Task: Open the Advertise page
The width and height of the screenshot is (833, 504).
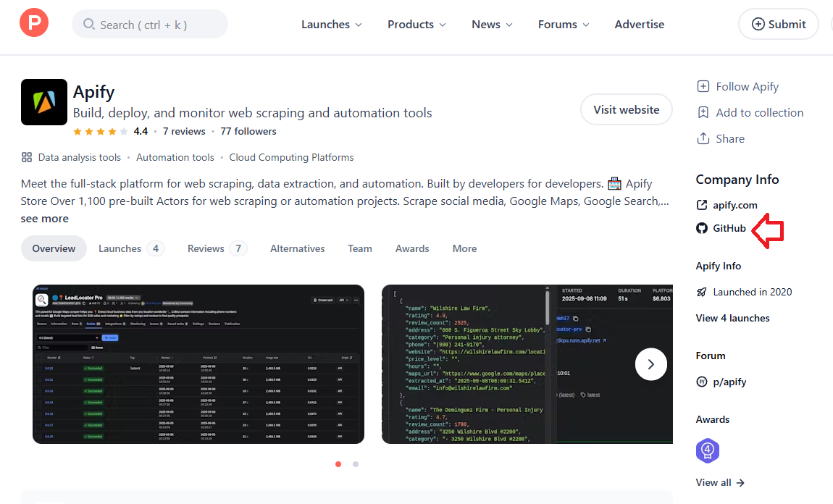Action: (x=639, y=25)
